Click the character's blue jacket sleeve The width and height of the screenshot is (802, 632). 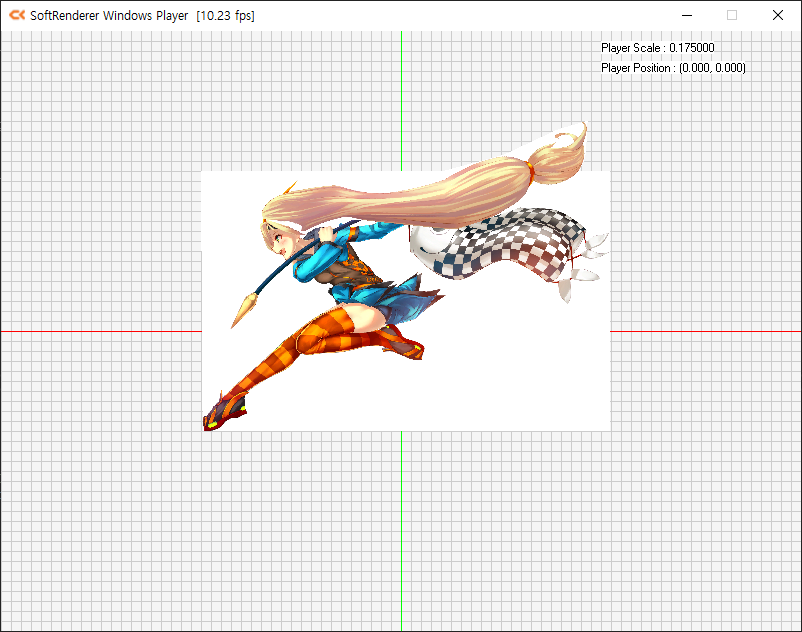315,260
